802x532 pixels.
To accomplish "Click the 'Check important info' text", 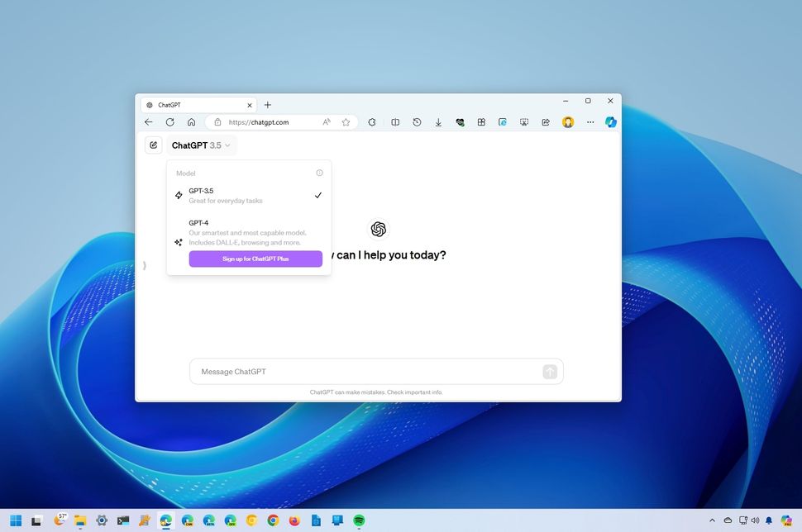I will coord(415,392).
